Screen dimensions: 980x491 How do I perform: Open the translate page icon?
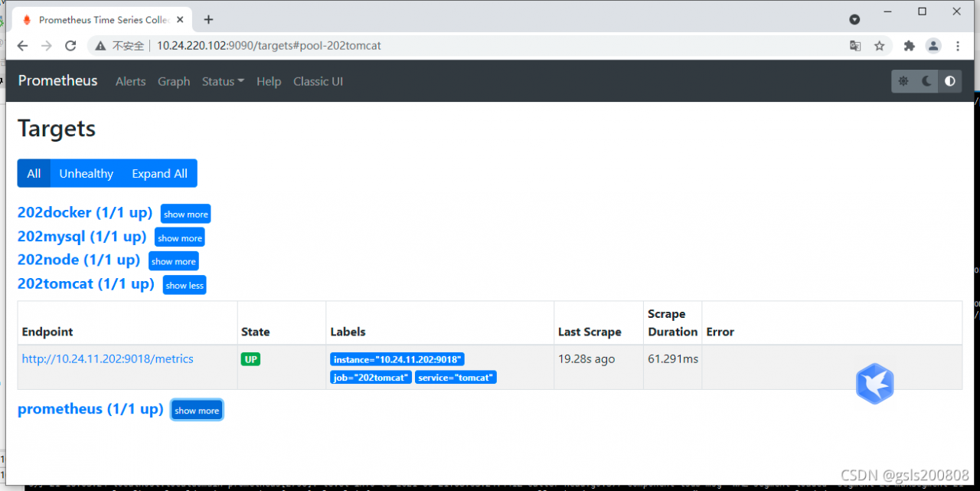click(855, 46)
